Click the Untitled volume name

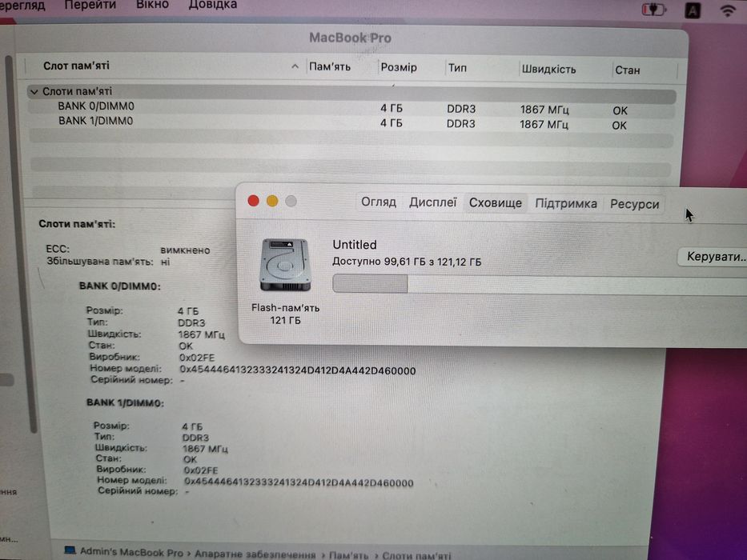[x=355, y=245]
